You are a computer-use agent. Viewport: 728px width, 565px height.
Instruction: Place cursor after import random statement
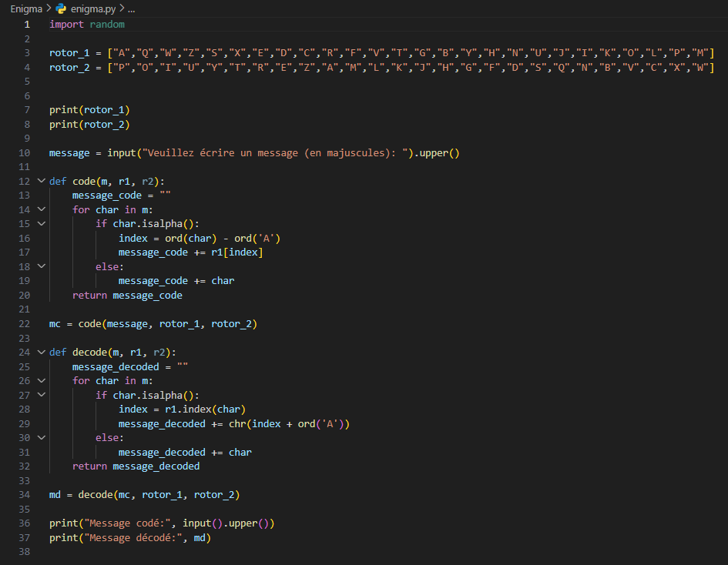coord(127,24)
